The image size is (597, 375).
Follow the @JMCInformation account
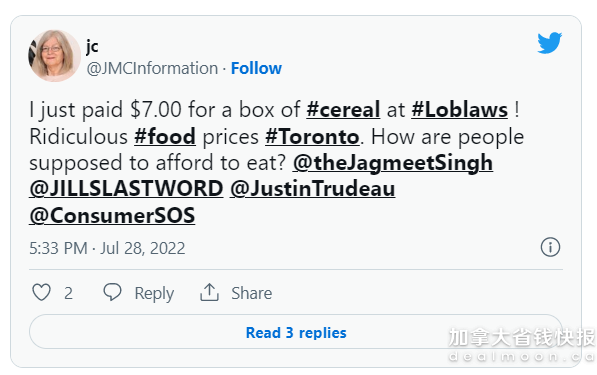(256, 69)
